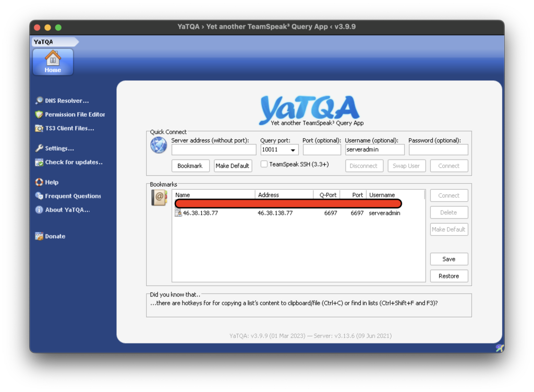Viewport: 534px width, 392px height.
Task: Click Check for updates icon
Action: click(39, 162)
